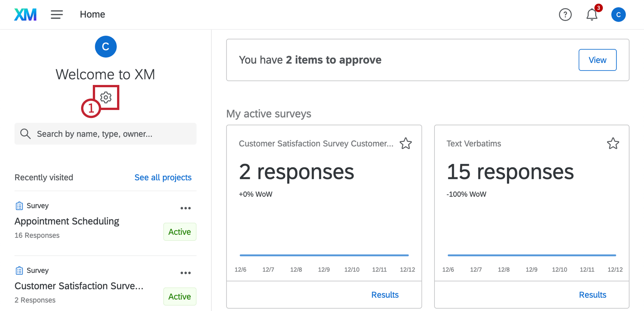Open the hamburger navigation menu
The width and height of the screenshot is (644, 311).
tap(57, 15)
